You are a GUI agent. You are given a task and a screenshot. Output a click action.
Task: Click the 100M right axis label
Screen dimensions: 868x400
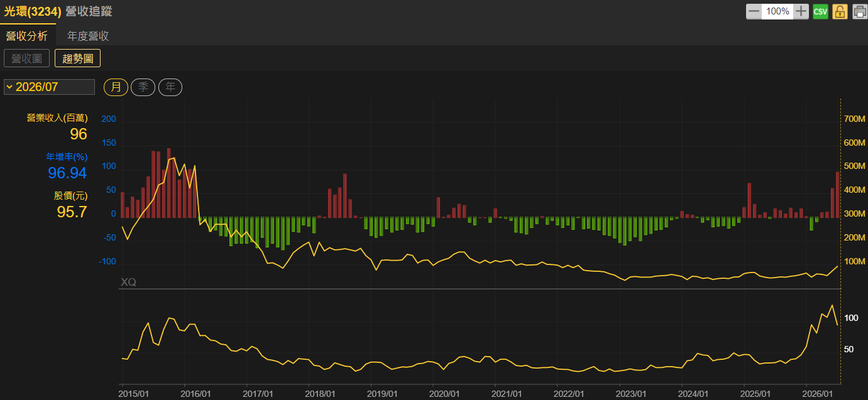854,261
